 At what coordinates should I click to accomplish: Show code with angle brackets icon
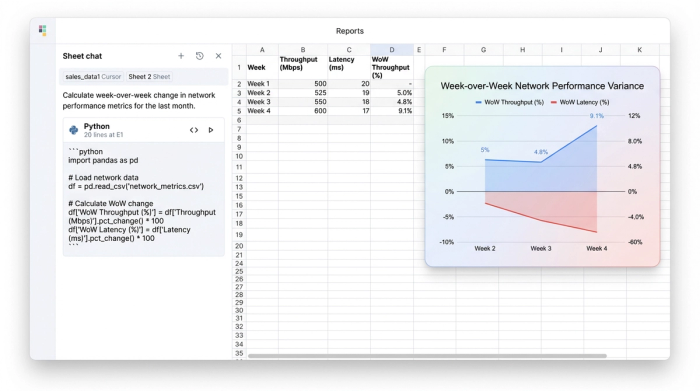pos(194,130)
